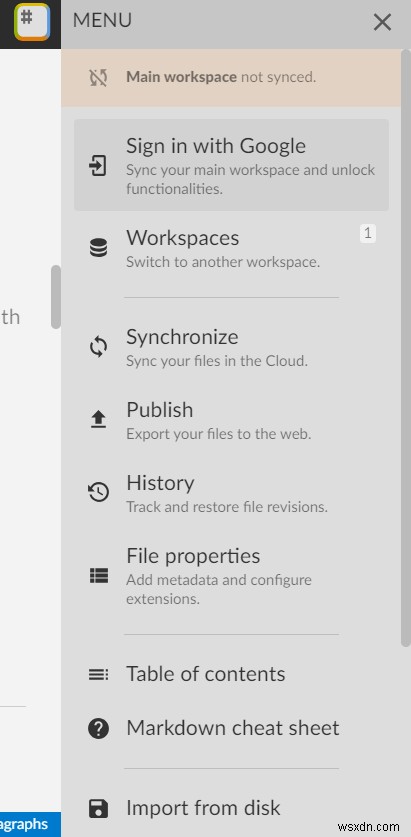Click the StackEdit hash logo icon
411x837 pixels.
[32, 22]
